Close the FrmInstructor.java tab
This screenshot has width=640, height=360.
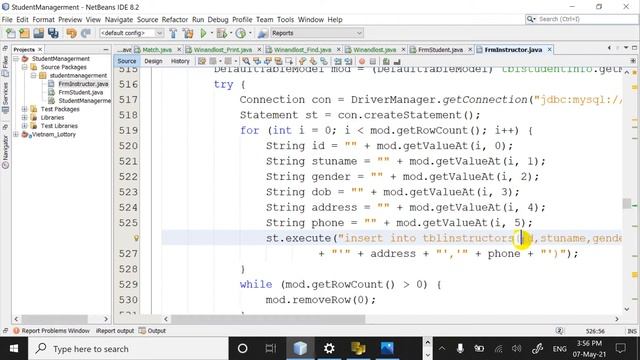(549, 49)
